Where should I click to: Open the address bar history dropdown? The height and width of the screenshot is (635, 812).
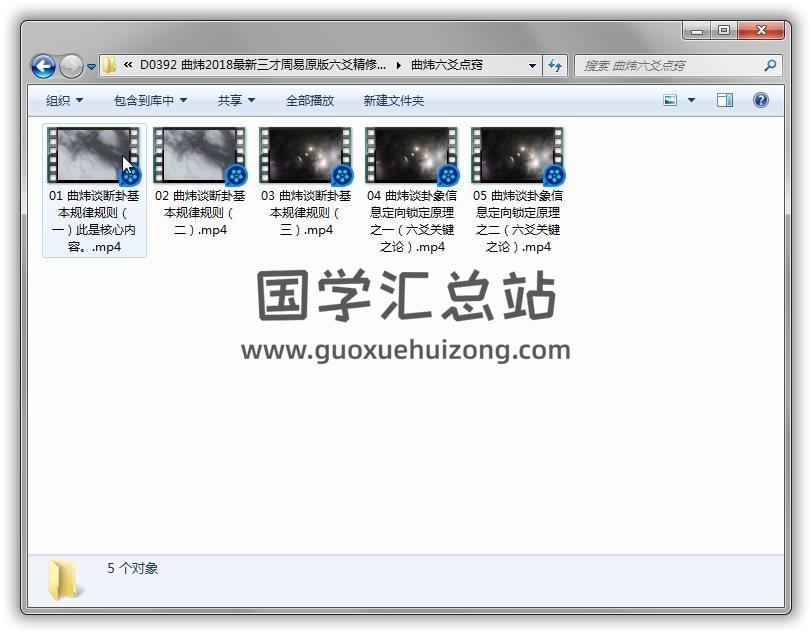[x=532, y=66]
